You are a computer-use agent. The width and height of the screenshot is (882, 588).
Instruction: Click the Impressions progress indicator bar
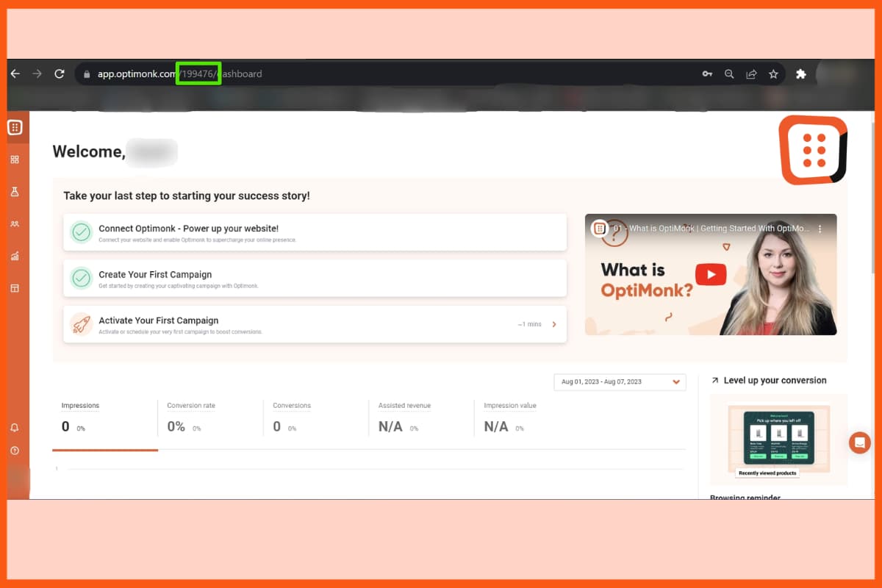[104, 451]
